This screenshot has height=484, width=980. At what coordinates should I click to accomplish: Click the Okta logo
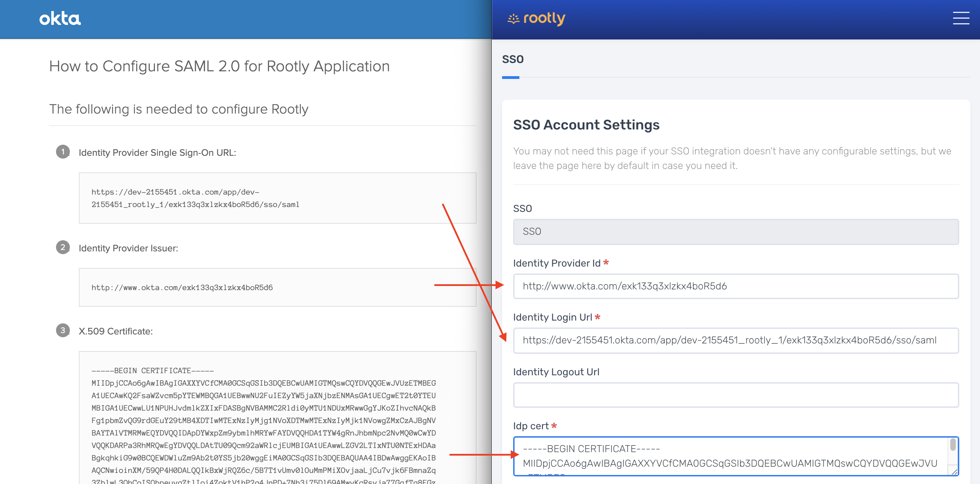click(60, 18)
